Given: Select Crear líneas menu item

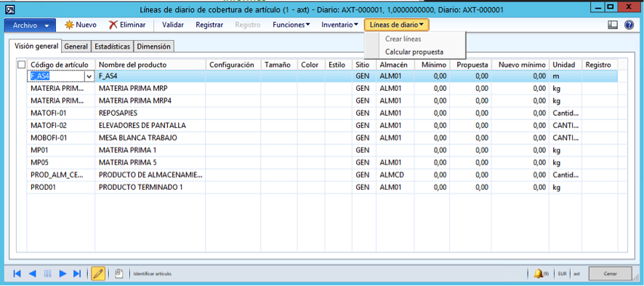Looking at the screenshot, I should (403, 39).
